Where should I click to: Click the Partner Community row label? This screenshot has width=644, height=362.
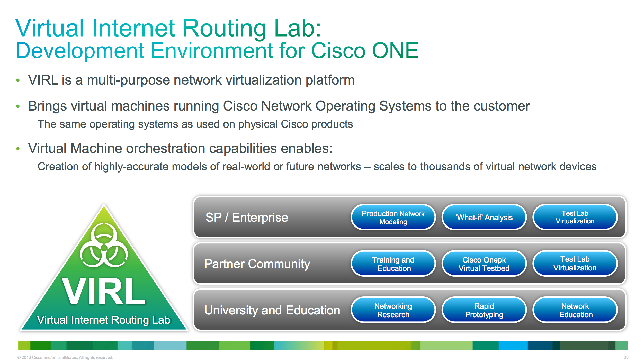257,264
